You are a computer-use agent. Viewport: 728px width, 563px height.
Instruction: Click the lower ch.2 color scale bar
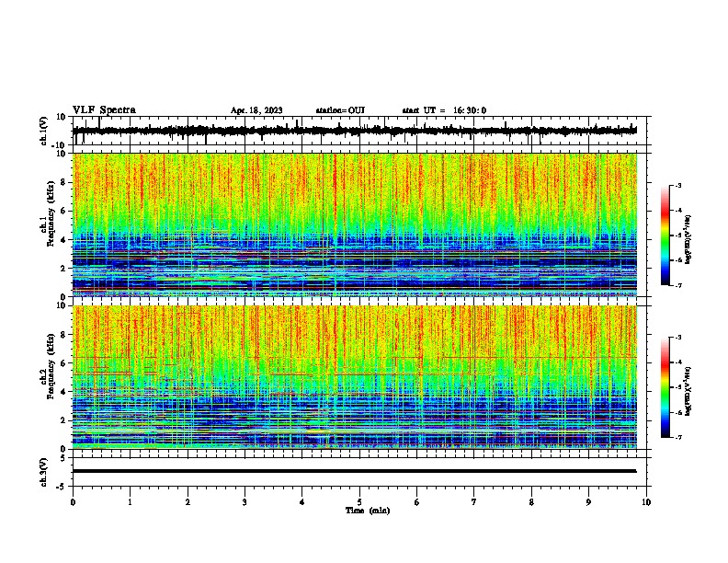[x=665, y=387]
